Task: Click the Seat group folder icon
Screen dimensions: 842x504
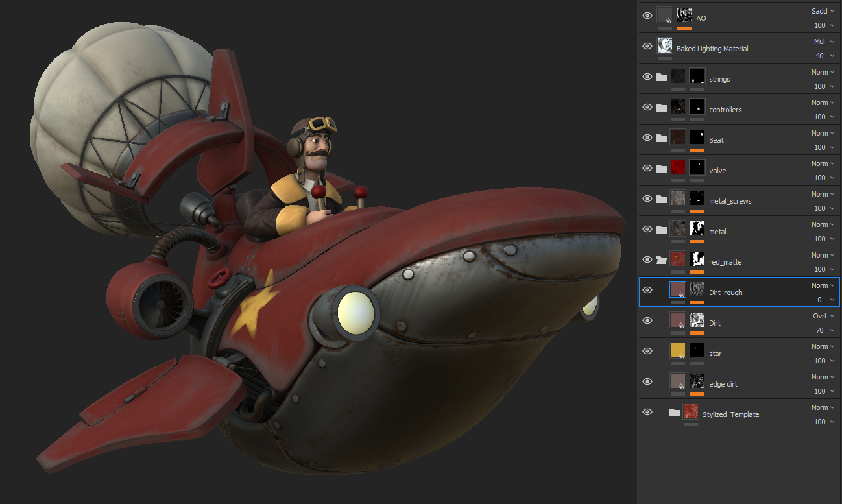Action: 661,138
